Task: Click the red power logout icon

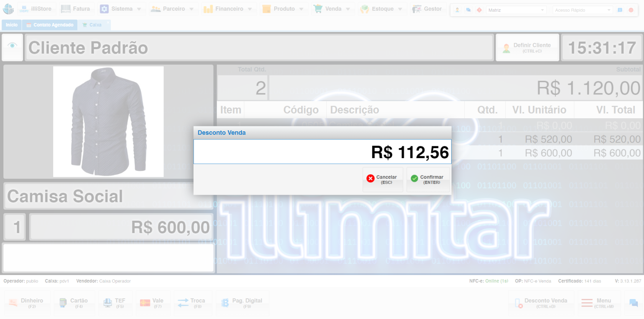Action: (631, 10)
